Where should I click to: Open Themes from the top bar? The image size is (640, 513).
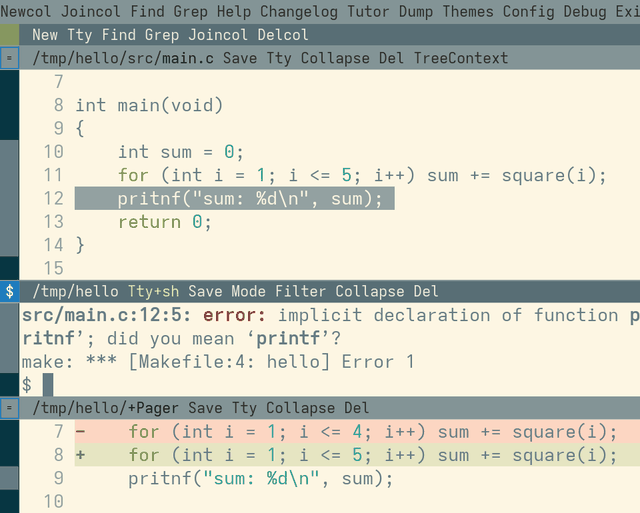pos(468,11)
